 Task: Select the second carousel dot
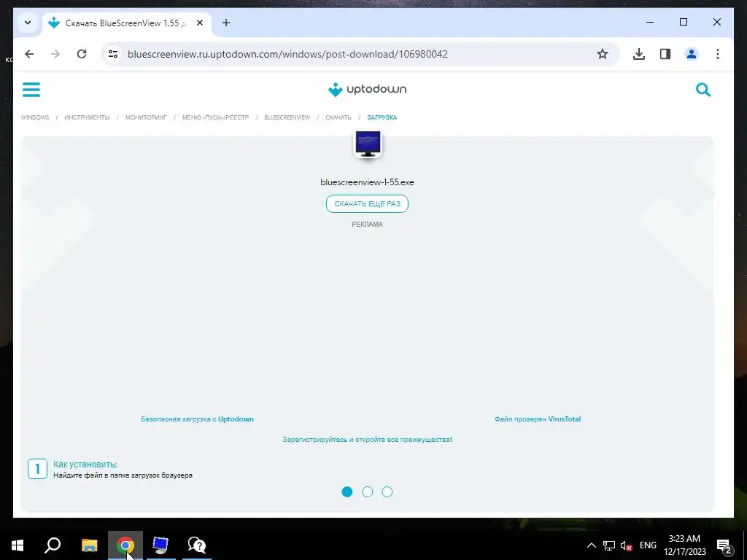coord(368,492)
